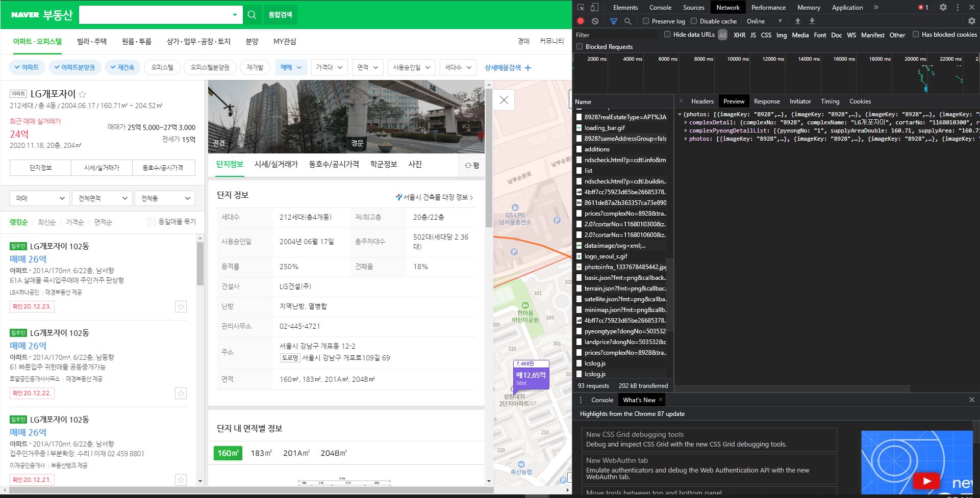Stop recording network log (red dot)

(581, 21)
